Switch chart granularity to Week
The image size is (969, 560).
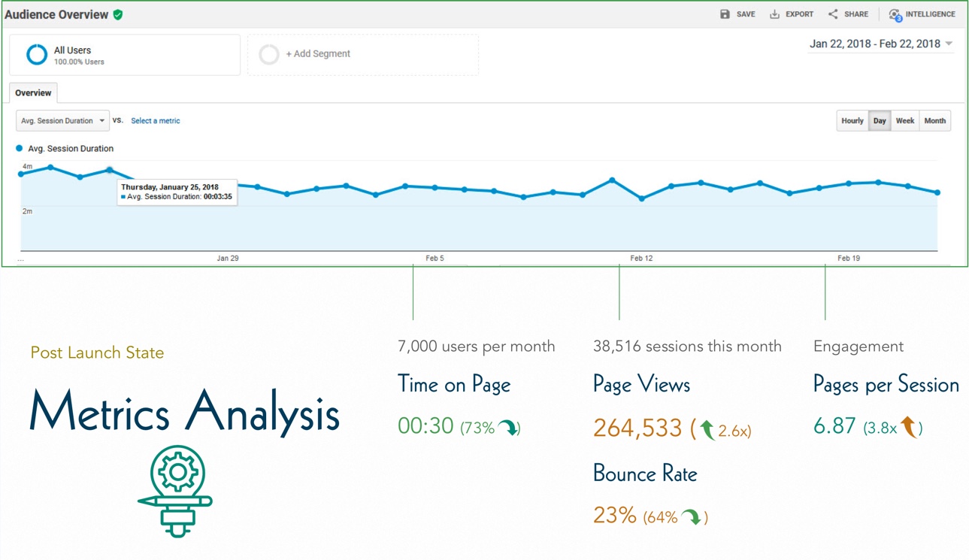[904, 121]
